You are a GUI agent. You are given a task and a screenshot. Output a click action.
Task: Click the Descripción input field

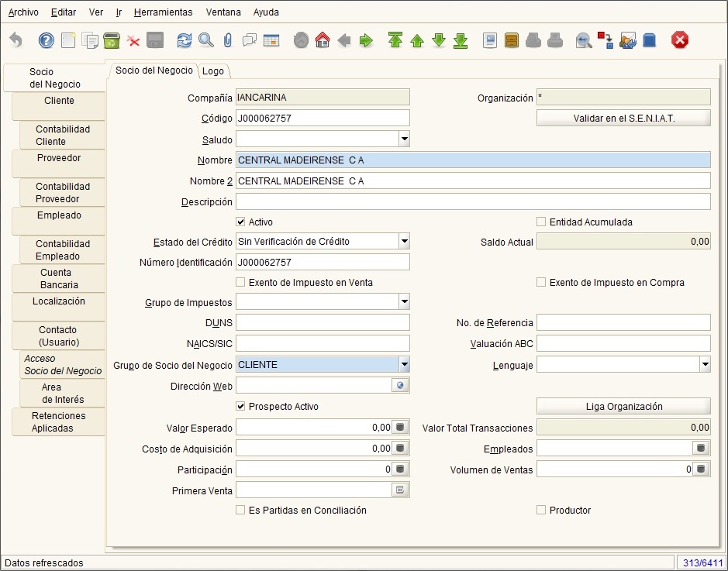tap(473, 201)
